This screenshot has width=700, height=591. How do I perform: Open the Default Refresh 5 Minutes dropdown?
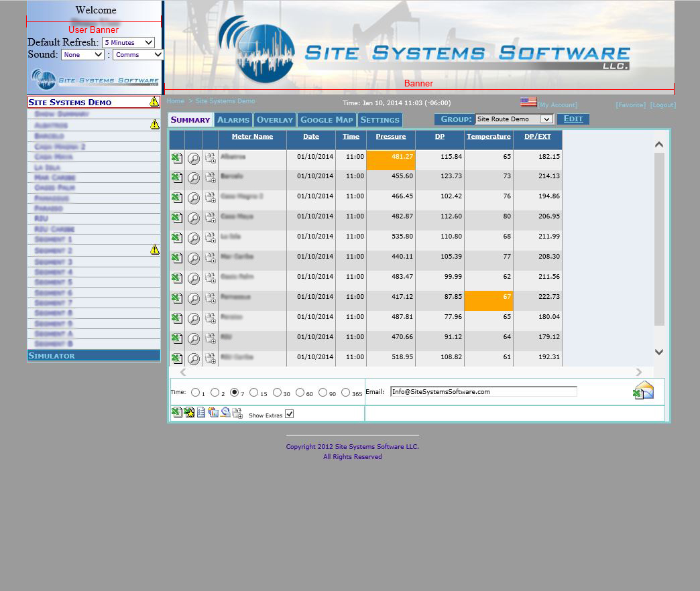coord(128,42)
